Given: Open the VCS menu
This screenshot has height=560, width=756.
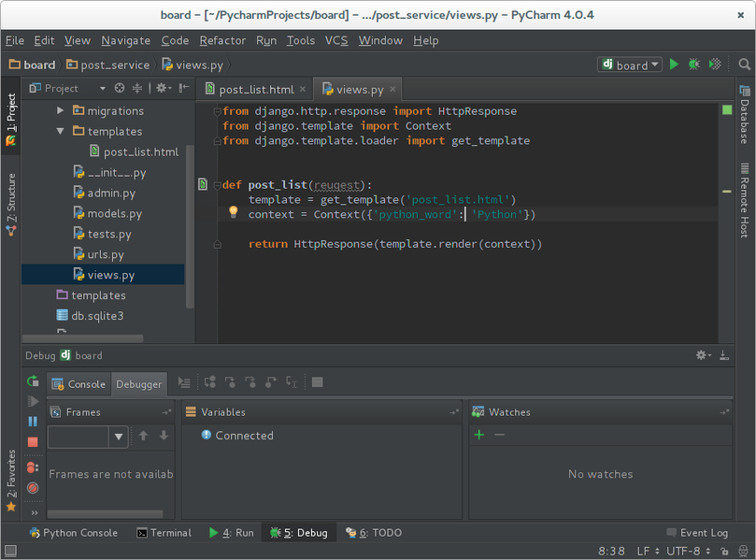Looking at the screenshot, I should tap(336, 40).
